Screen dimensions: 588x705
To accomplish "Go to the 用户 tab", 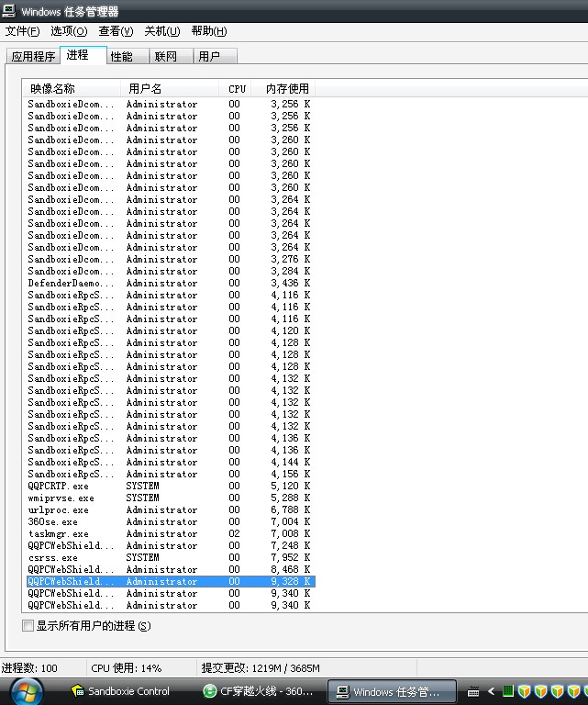I will [216, 57].
